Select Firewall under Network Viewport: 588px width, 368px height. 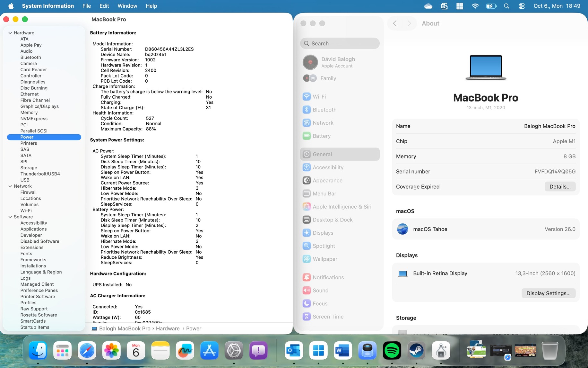pyautogui.click(x=29, y=193)
